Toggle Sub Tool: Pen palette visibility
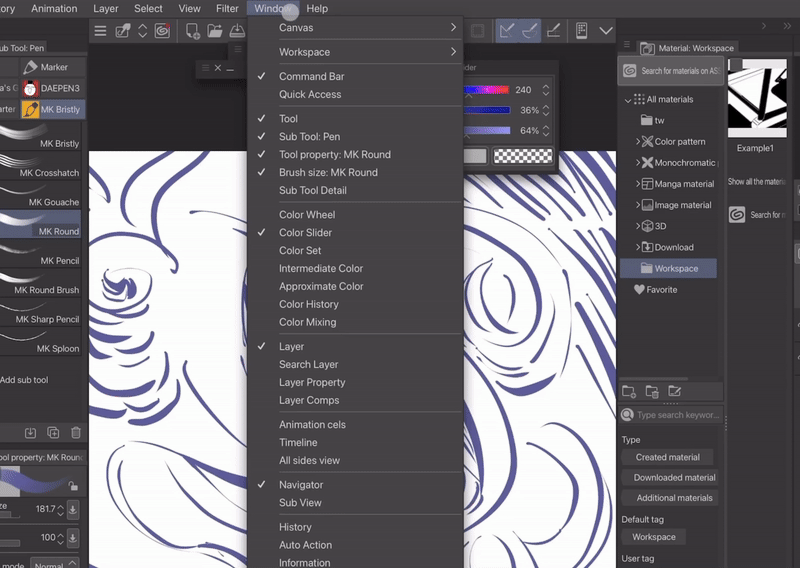The image size is (800, 568). tap(355, 137)
